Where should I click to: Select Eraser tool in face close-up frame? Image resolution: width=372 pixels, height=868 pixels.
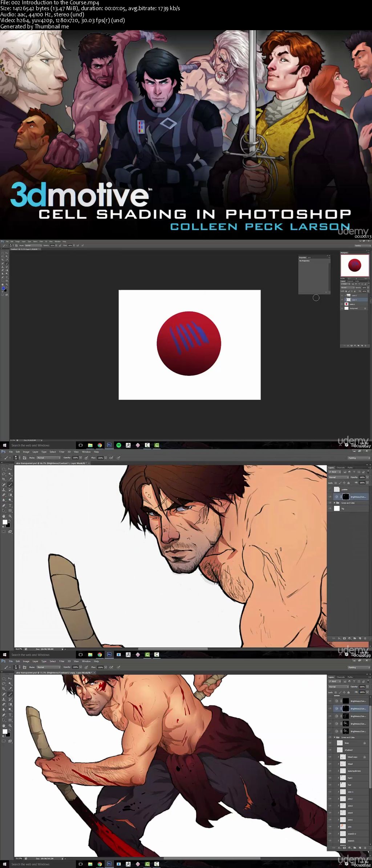4,495
